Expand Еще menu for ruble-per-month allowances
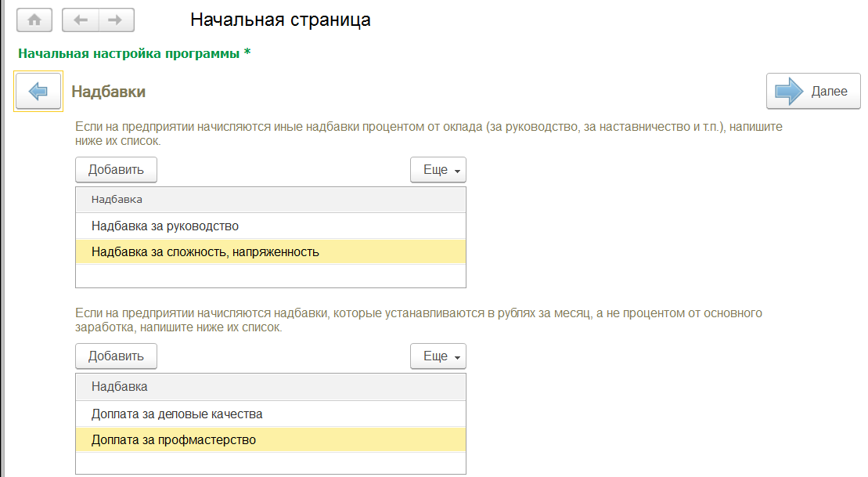This screenshot has width=868, height=477. pos(438,356)
